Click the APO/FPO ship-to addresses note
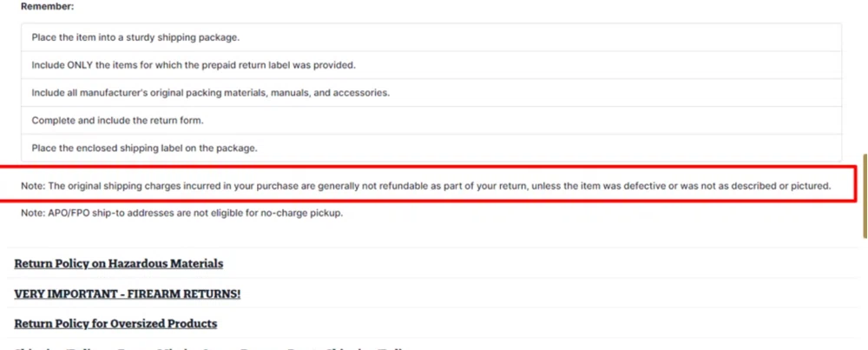Image resolution: width=868 pixels, height=350 pixels. click(x=182, y=213)
